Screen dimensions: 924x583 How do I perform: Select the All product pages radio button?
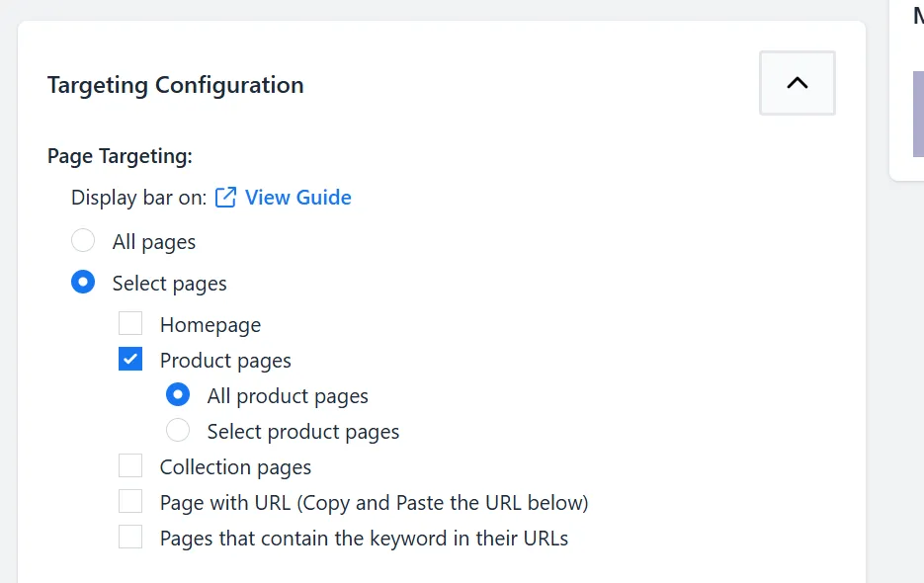178,394
